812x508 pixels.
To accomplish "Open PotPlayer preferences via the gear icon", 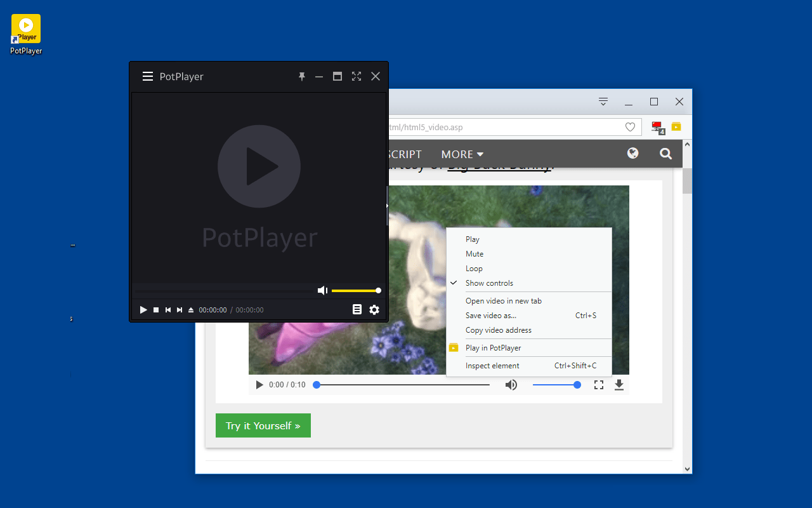I will click(374, 310).
